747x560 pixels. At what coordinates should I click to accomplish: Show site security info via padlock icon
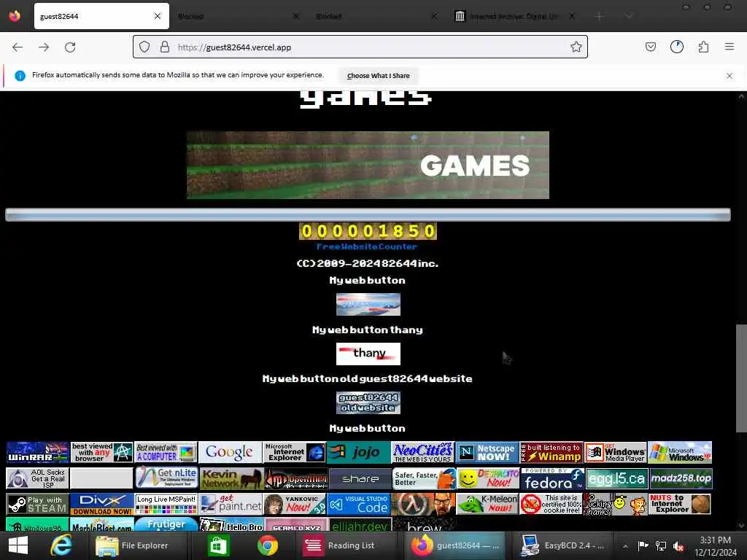(x=164, y=47)
